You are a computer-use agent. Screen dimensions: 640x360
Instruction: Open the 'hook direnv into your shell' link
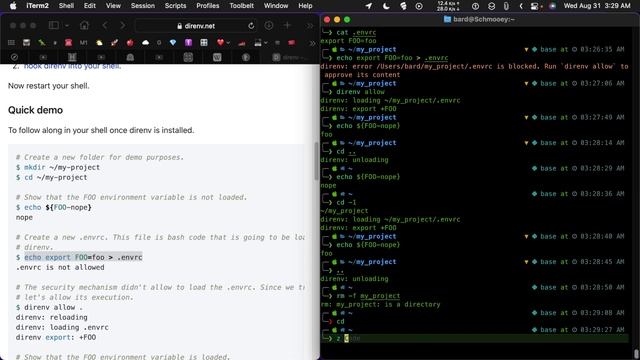pos(72,67)
